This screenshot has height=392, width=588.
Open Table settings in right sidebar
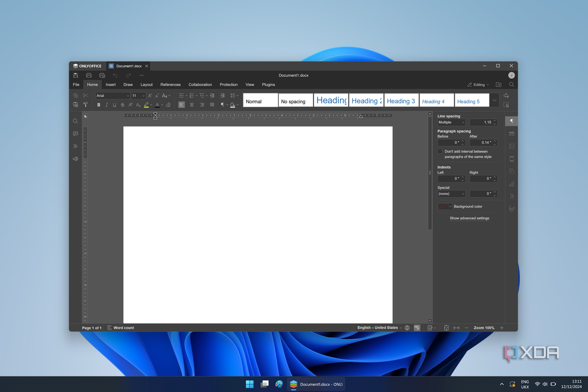[511, 134]
